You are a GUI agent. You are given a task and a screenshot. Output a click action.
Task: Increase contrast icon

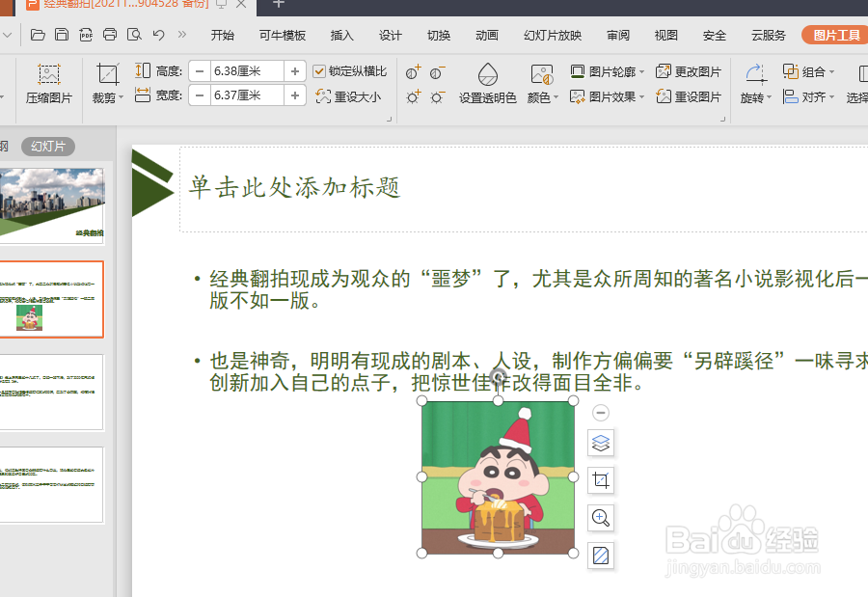pos(414,72)
